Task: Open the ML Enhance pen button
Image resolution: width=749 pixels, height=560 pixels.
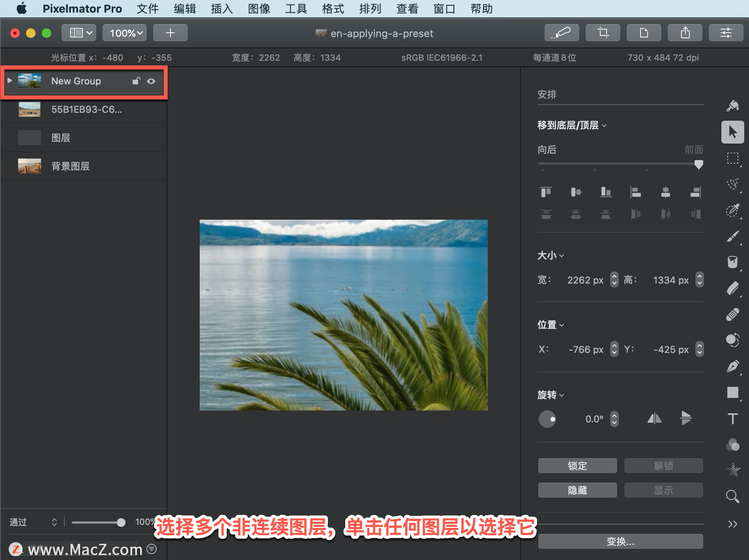Action: click(562, 33)
